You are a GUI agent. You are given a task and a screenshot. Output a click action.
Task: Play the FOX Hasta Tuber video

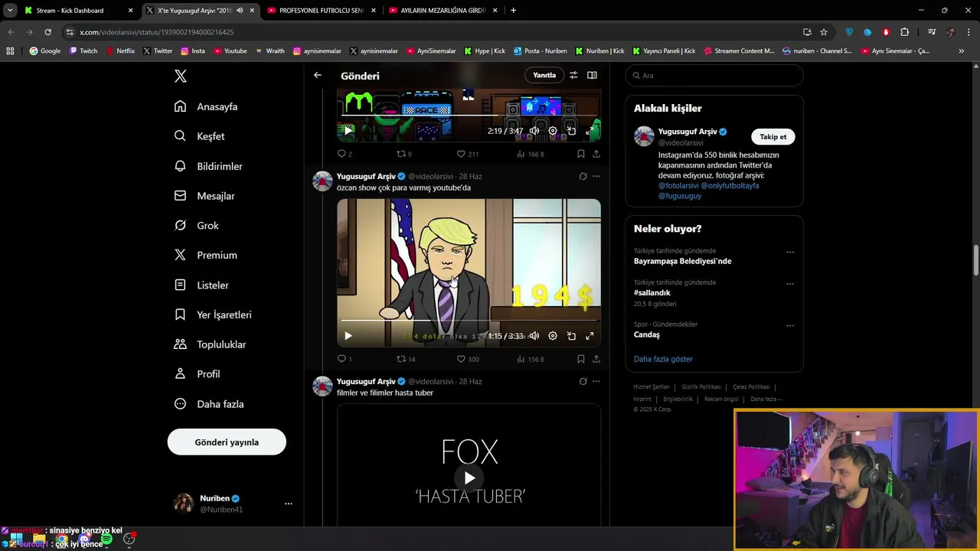(x=469, y=478)
